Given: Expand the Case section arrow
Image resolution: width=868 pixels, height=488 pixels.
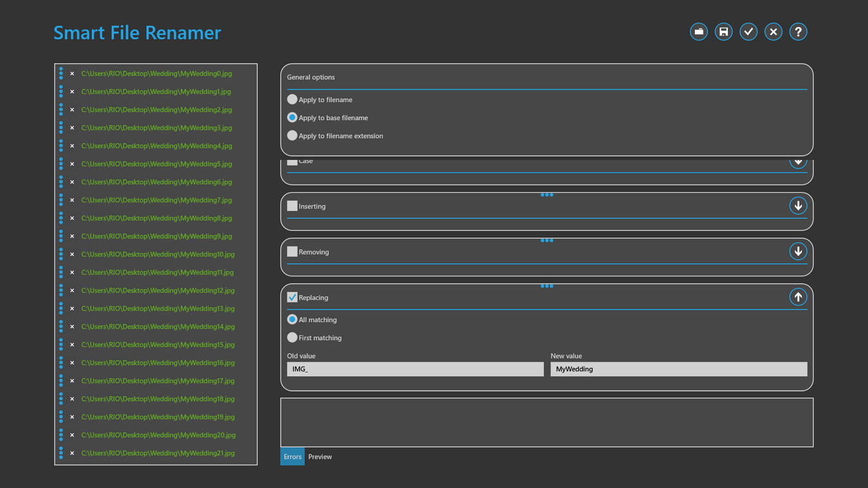Looking at the screenshot, I should (x=798, y=163).
